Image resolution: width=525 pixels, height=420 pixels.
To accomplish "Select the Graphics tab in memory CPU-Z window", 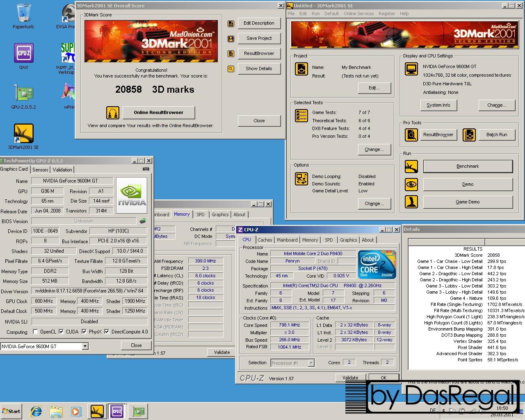I will [x=220, y=215].
